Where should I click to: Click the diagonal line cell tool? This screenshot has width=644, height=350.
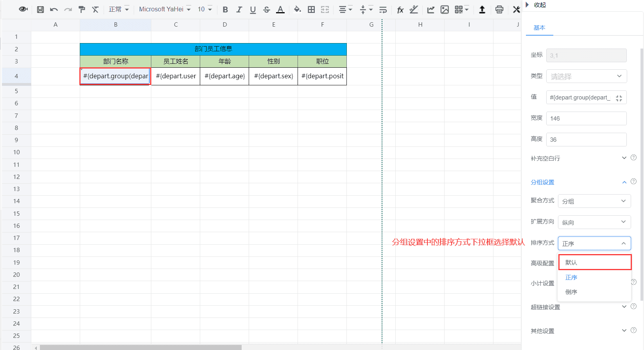[x=414, y=9]
